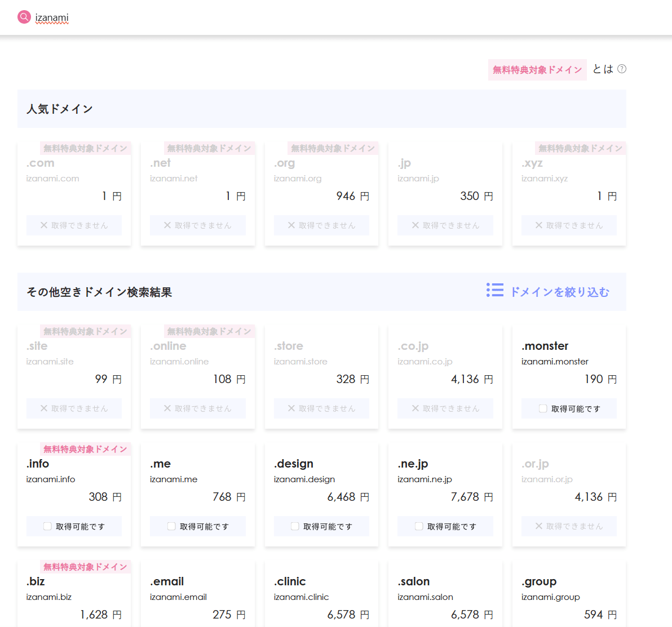Click the free-benefit badge on the .biz card
Image resolution: width=672 pixels, height=627 pixels.
[x=85, y=567]
